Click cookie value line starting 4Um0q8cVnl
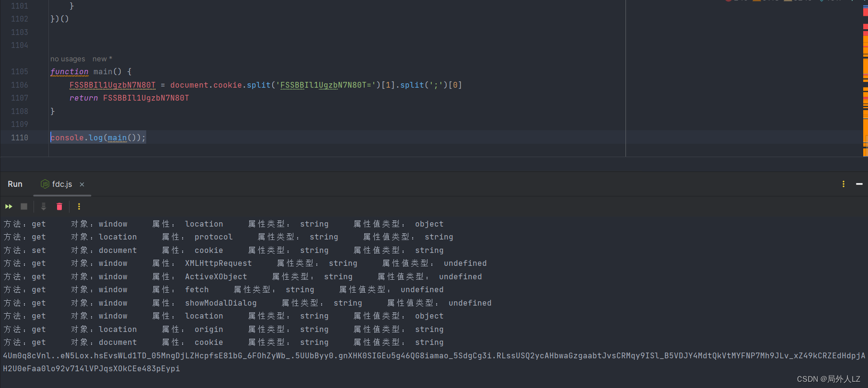 tap(434, 356)
